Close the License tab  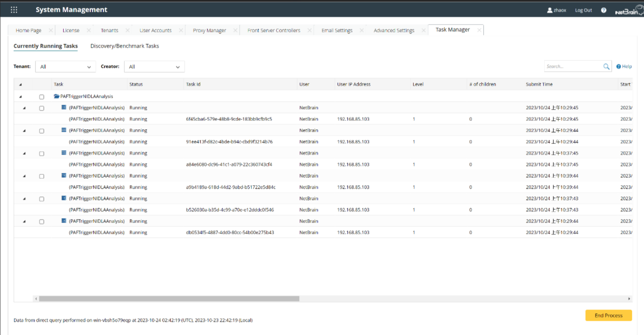tap(89, 30)
